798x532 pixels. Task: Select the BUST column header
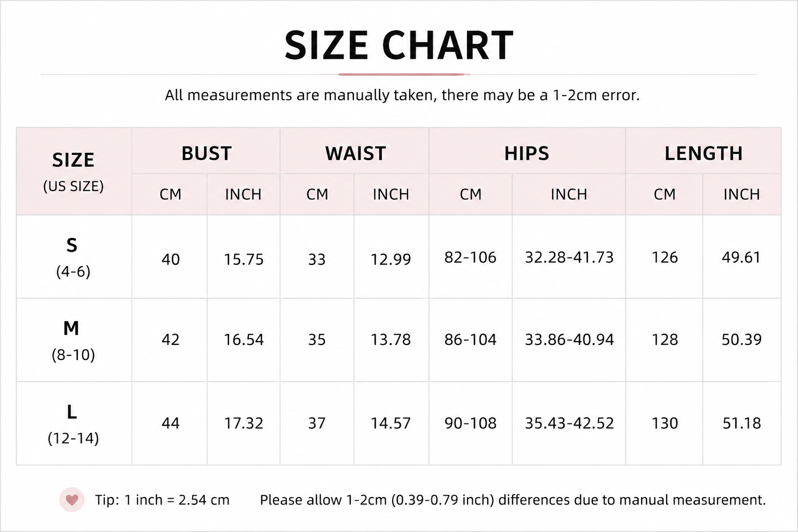(x=206, y=153)
